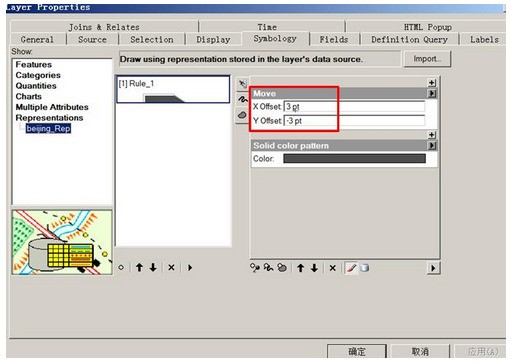Open the rule options arrow menu
The image size is (511, 364).
(x=190, y=267)
